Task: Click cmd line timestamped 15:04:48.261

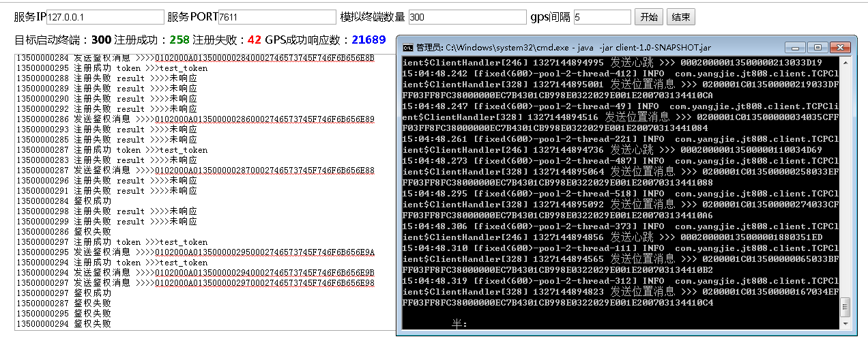Action: point(621,139)
